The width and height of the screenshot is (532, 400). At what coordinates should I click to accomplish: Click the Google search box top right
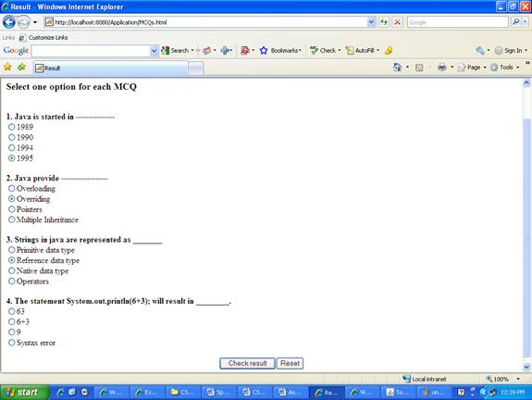[458, 22]
